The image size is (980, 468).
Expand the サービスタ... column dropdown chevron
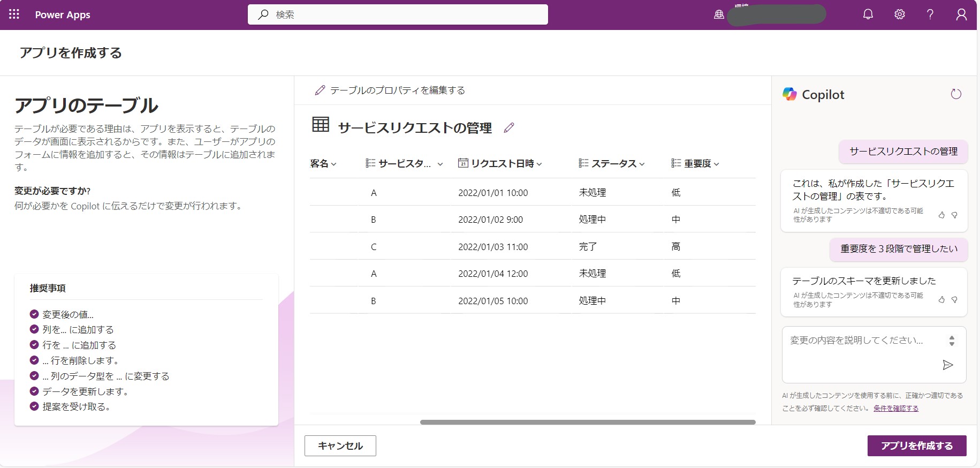(x=440, y=164)
